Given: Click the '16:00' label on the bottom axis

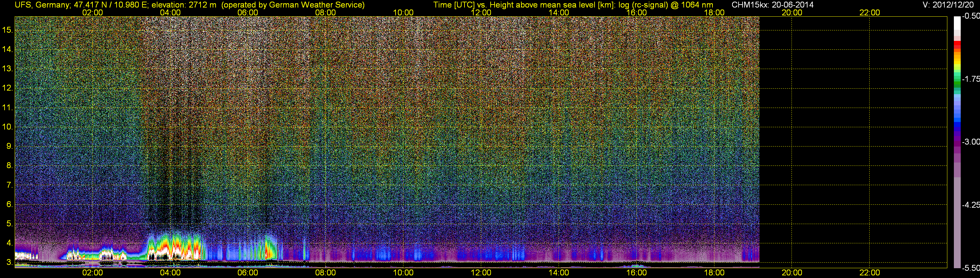Looking at the screenshot, I should click(636, 273).
